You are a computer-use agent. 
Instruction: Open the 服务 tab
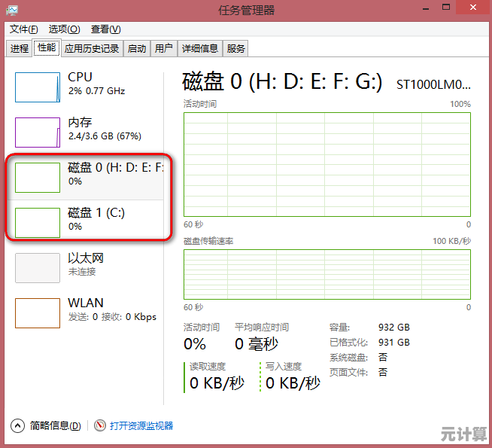click(x=235, y=48)
